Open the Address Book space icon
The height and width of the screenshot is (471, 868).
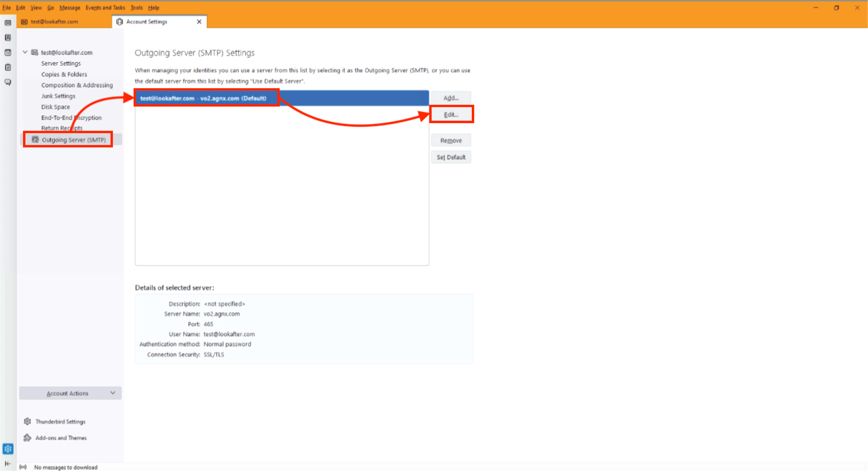[8, 37]
